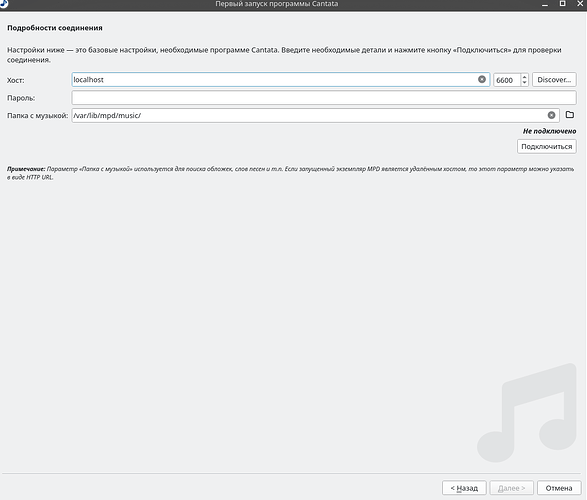Cancel the wizard with Отмена

559,488
